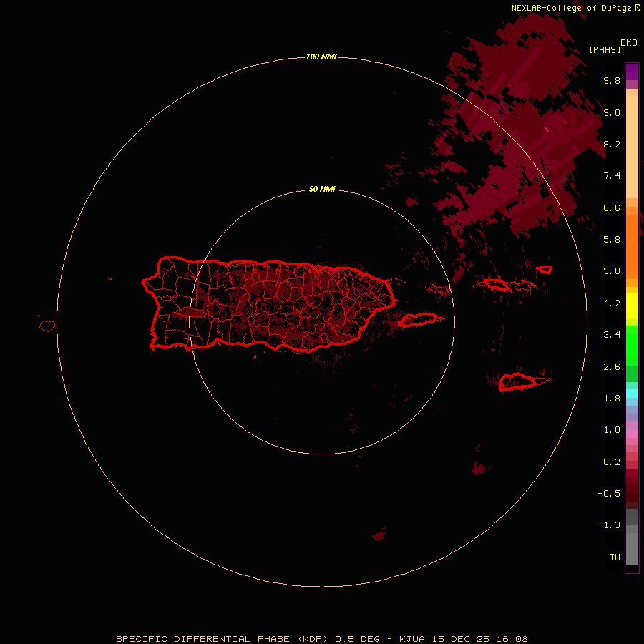Pick the bright green segment of the color bar

tap(632, 346)
